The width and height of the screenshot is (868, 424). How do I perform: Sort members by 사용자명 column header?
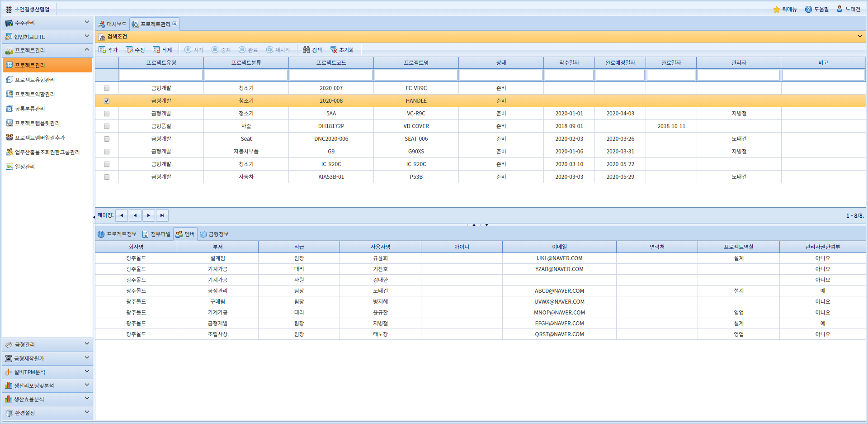click(x=381, y=247)
